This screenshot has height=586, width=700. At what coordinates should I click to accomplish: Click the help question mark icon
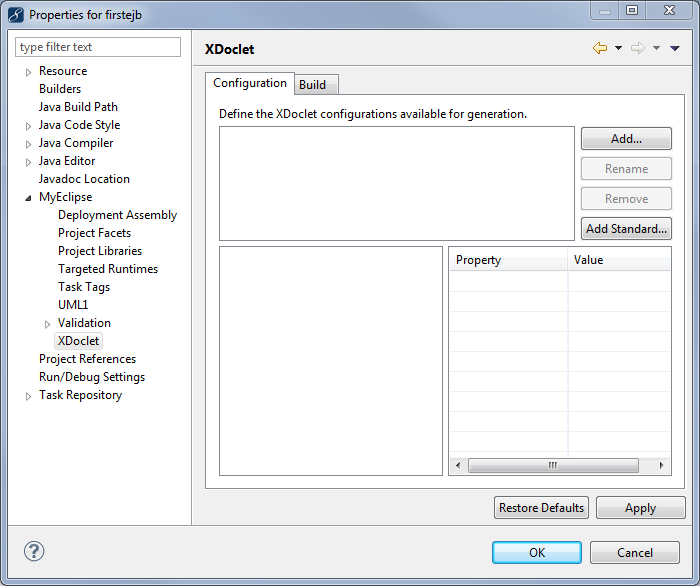coord(34,552)
